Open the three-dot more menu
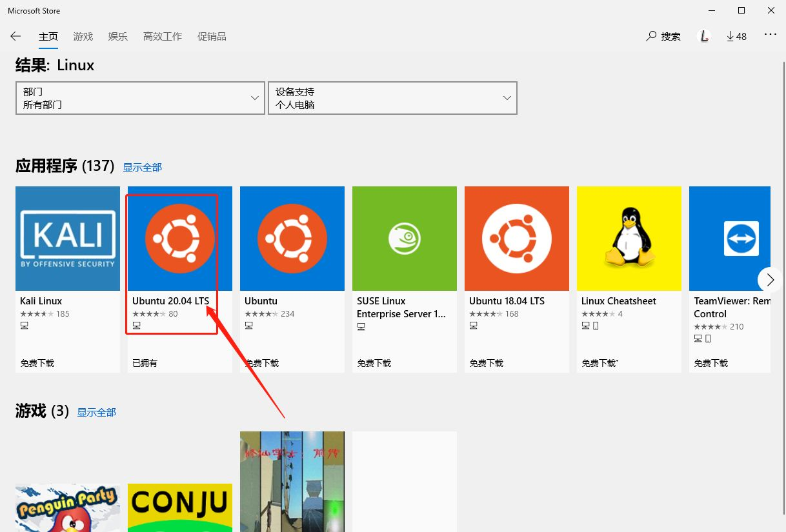 (771, 35)
